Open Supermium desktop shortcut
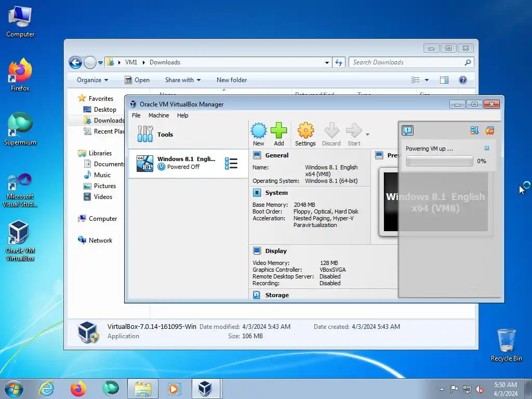Viewport: 532px width, 399px height. tap(20, 129)
